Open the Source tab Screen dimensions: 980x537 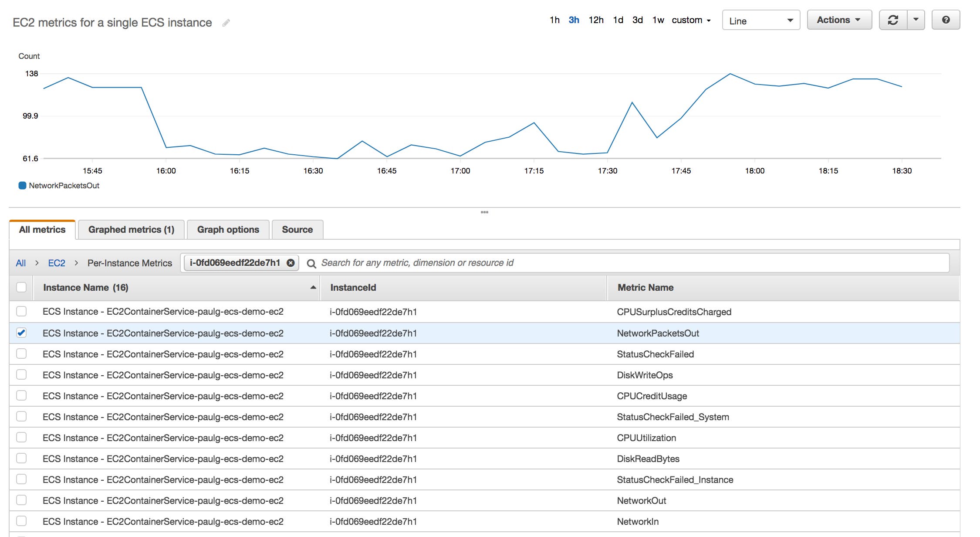(x=297, y=229)
